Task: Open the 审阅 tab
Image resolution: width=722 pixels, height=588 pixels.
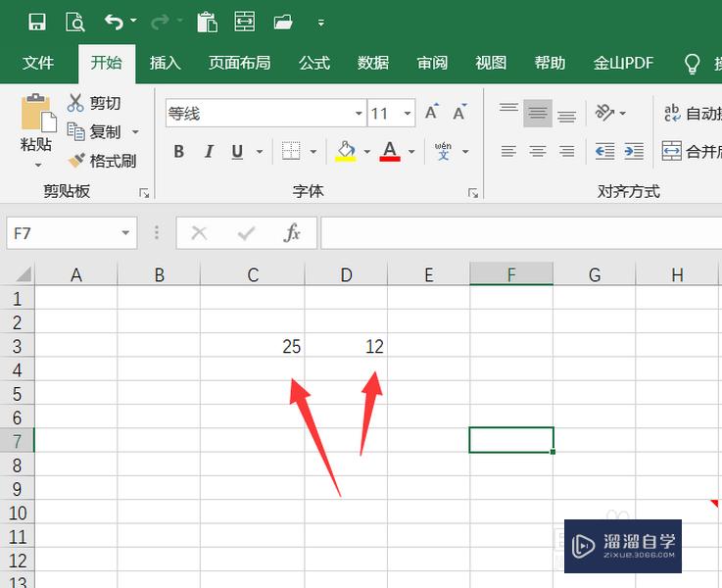Action: click(x=432, y=63)
